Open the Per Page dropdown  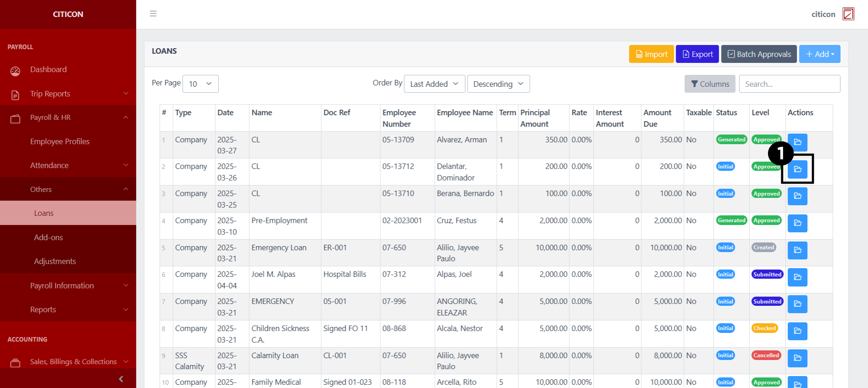click(200, 84)
